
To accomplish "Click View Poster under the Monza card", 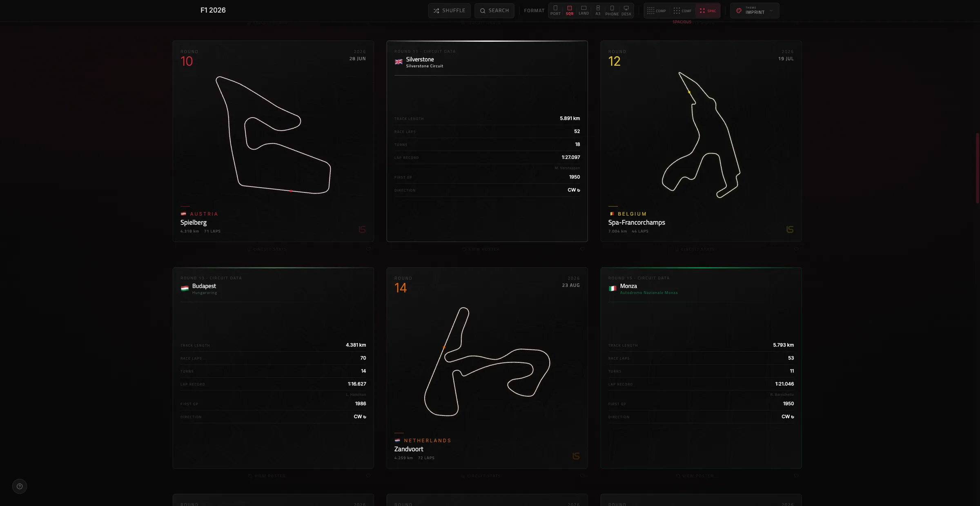I will 695,476.
